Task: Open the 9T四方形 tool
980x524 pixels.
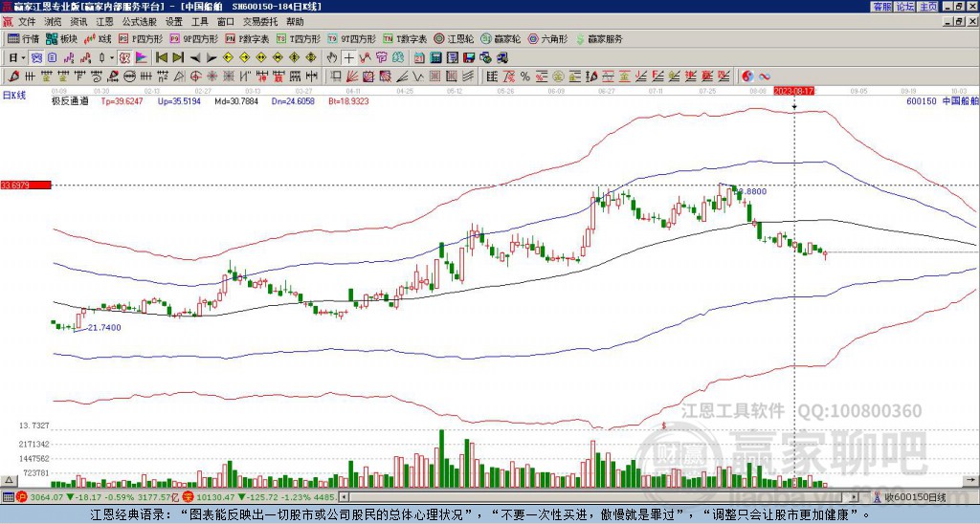Action: pos(352,38)
